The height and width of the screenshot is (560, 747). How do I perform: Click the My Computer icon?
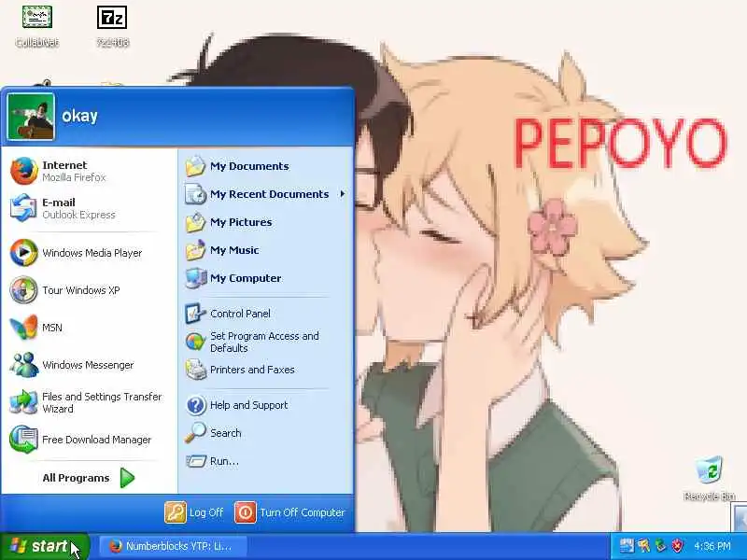(195, 278)
